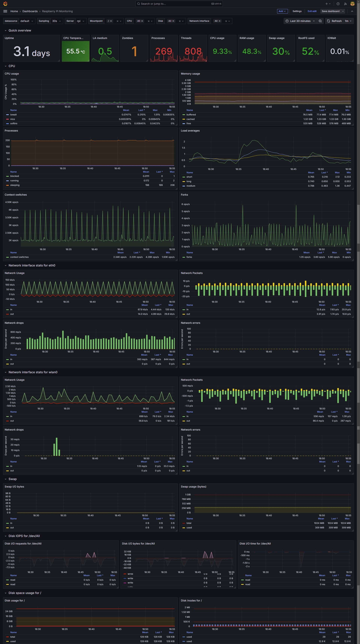Click the short load average color swatch
The height and width of the screenshot is (644, 360).
pyautogui.click(x=184, y=177)
